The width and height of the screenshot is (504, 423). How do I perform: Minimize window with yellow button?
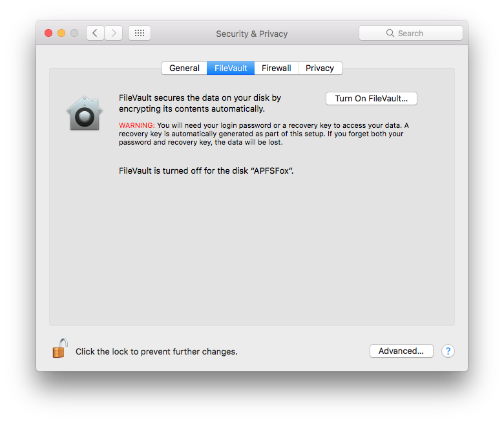pyautogui.click(x=61, y=33)
